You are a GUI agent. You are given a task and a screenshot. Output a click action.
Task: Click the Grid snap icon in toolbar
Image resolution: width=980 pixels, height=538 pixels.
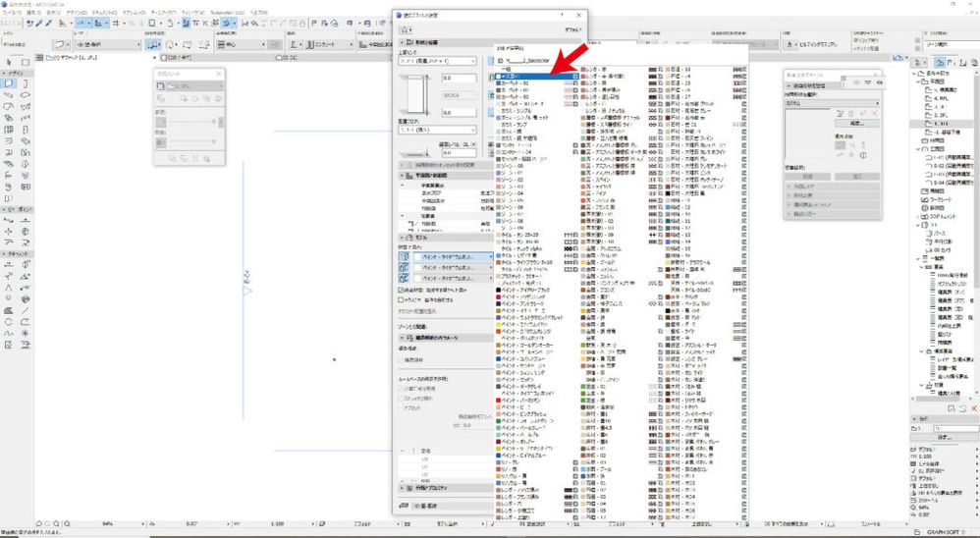(x=116, y=24)
